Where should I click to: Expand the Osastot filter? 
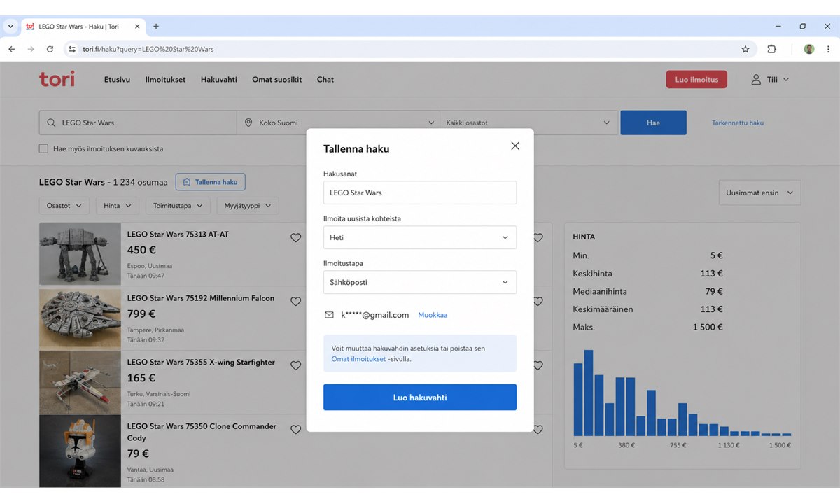(x=64, y=206)
